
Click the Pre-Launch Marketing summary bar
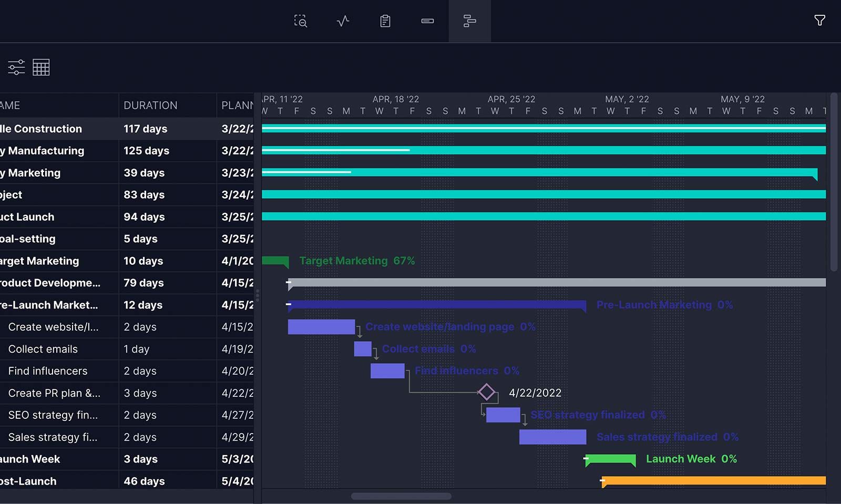pos(436,304)
